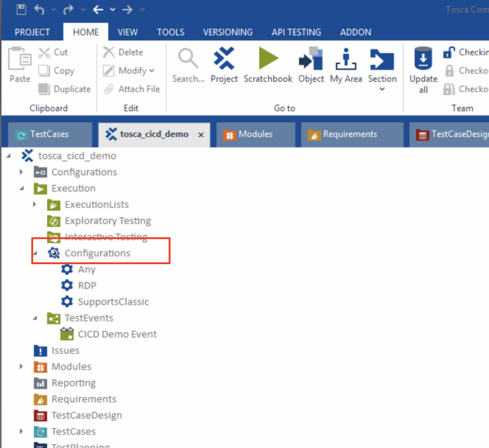Click the Undo arrow icon

39,10
